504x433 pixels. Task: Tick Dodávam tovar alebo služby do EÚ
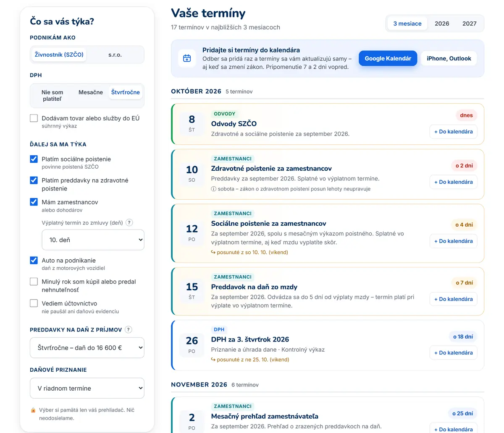pos(34,118)
